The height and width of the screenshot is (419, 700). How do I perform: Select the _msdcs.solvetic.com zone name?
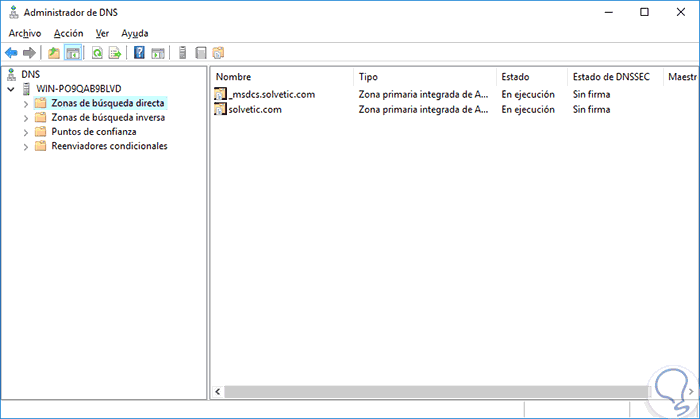(x=272, y=95)
